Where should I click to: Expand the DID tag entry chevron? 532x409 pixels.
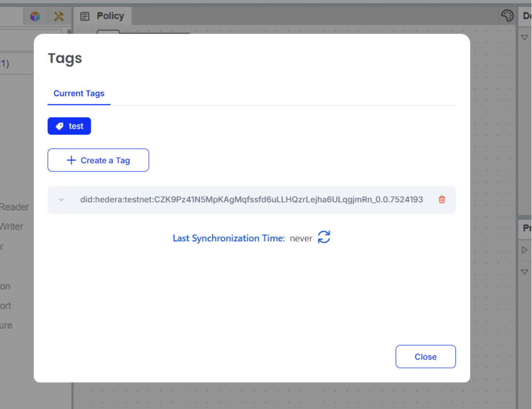pyautogui.click(x=61, y=200)
